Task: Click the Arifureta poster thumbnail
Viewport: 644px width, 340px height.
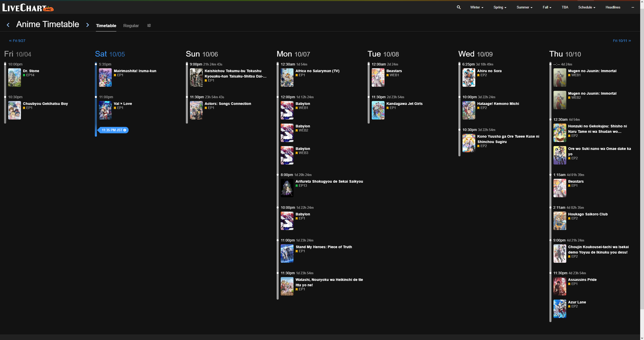Action: click(287, 188)
